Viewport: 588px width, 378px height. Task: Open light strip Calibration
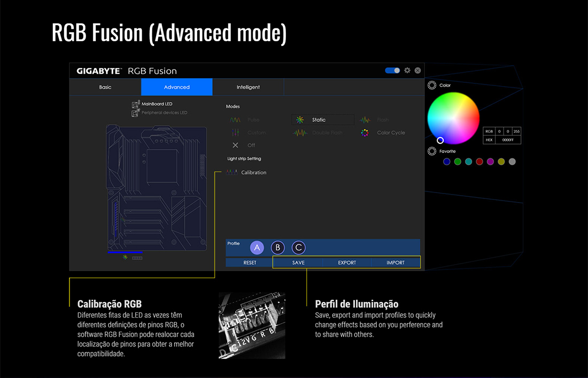[246, 173]
